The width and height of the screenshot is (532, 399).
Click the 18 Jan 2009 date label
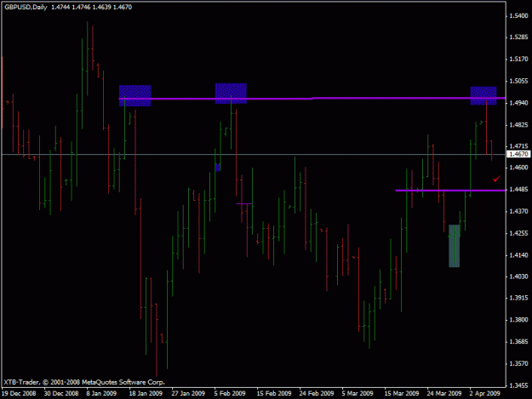coord(146,393)
